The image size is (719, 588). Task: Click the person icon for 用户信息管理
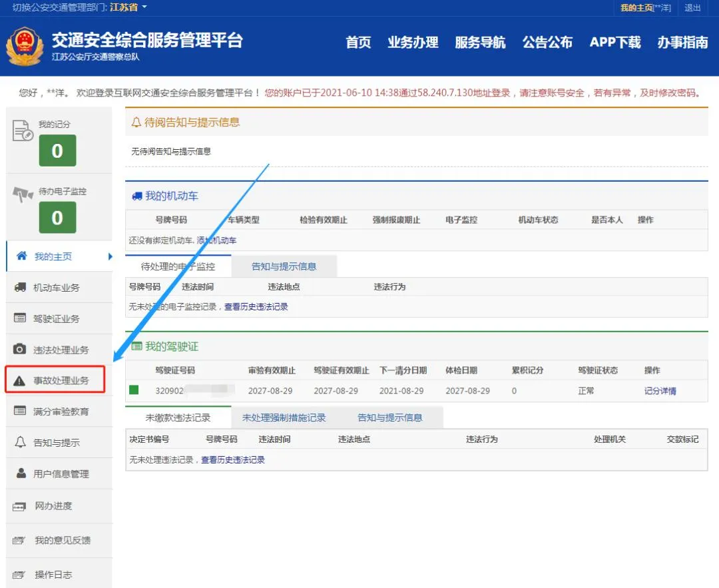[x=20, y=473]
